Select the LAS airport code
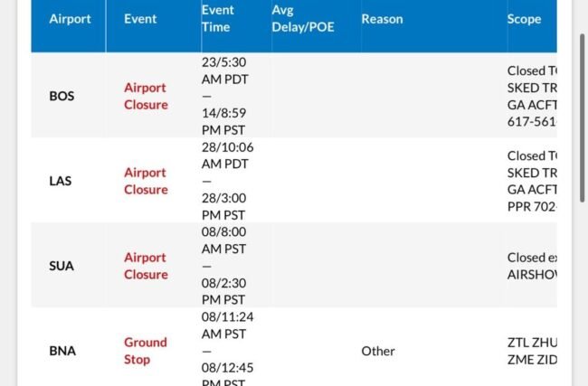The image size is (588, 386). (x=60, y=181)
